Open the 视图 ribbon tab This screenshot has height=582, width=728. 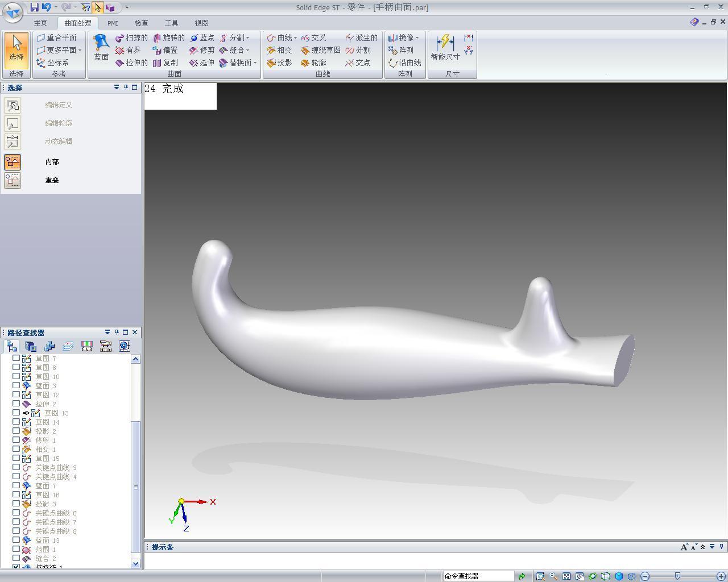tap(201, 23)
